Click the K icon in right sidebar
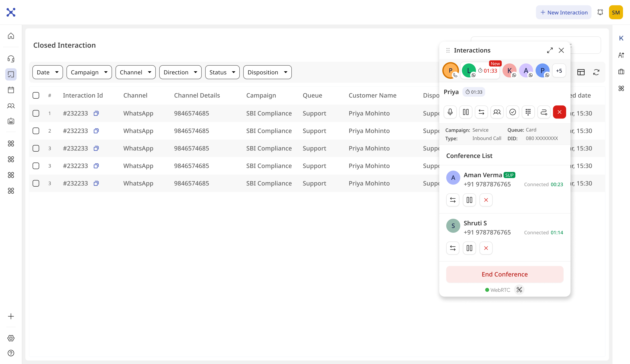This screenshot has width=630, height=364. 621,38
